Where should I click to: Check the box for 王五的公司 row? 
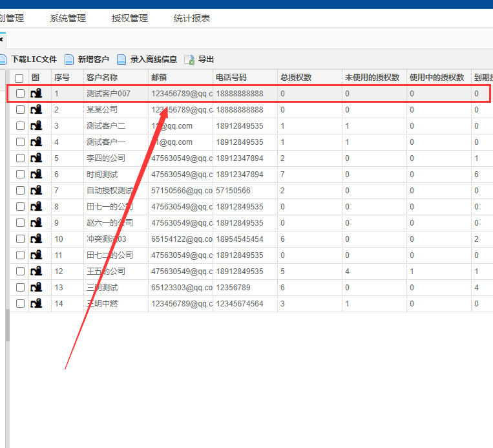20,272
